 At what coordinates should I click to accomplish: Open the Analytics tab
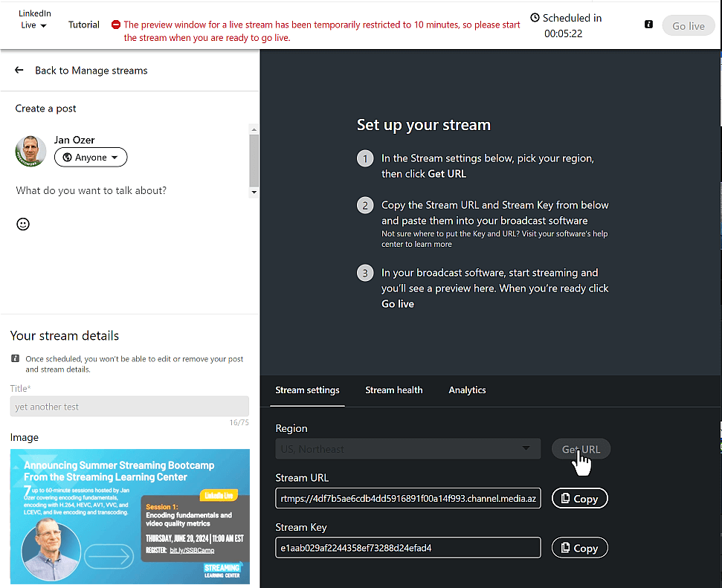coord(467,390)
